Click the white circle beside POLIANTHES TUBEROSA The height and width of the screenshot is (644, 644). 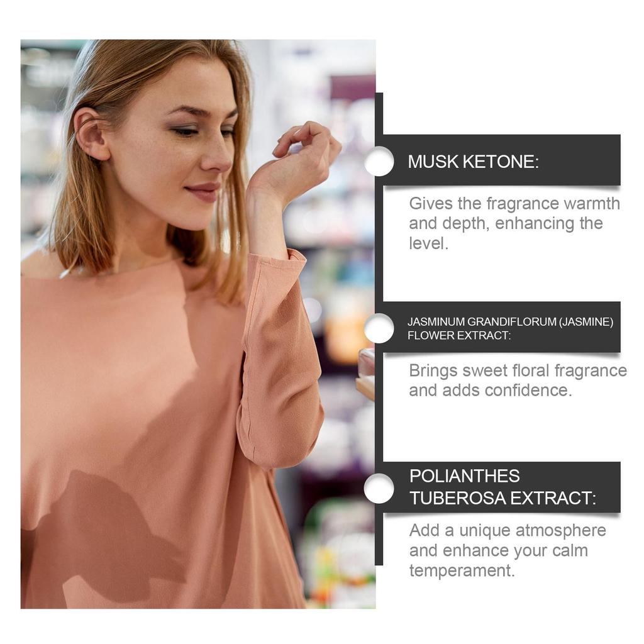coord(379,488)
